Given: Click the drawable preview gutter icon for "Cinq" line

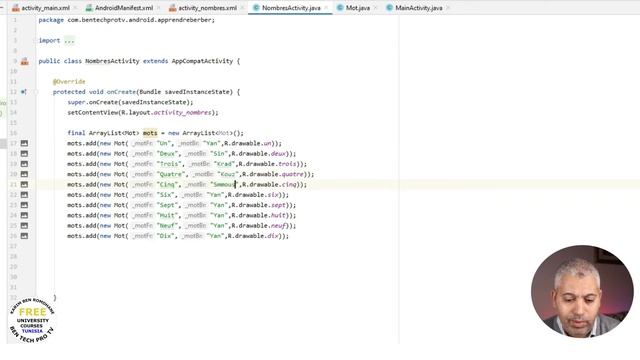Looking at the screenshot, I should click(x=24, y=184).
